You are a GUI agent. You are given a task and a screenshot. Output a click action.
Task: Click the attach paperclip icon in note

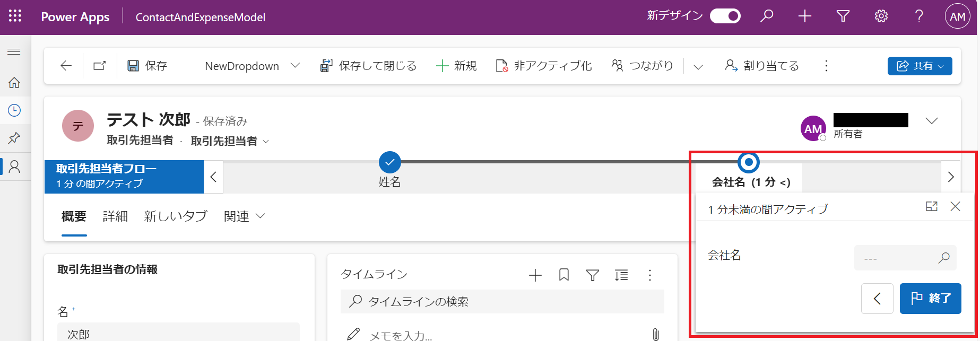click(x=656, y=334)
